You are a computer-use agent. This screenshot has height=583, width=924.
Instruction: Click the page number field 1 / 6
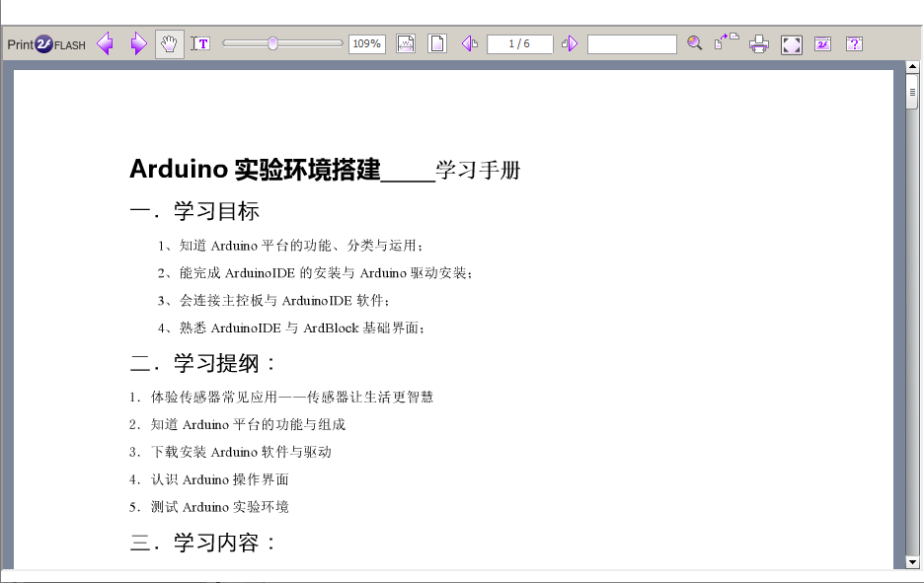coord(519,43)
